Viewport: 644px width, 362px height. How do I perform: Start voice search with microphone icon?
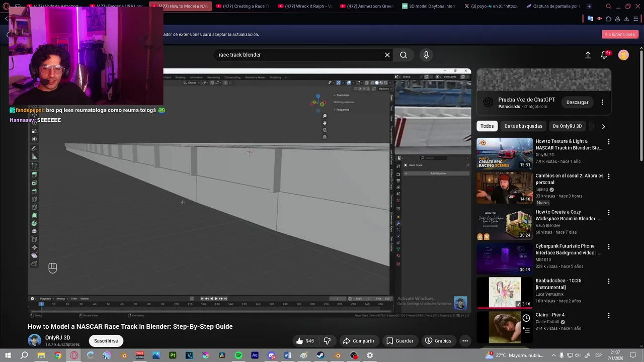426,55
